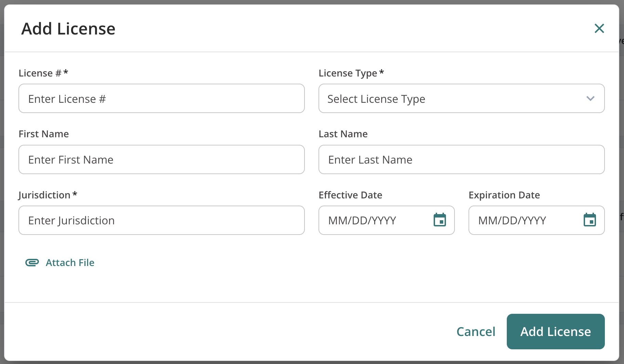Open the Expiration Date calendar picker
This screenshot has width=624, height=364.
(x=589, y=220)
